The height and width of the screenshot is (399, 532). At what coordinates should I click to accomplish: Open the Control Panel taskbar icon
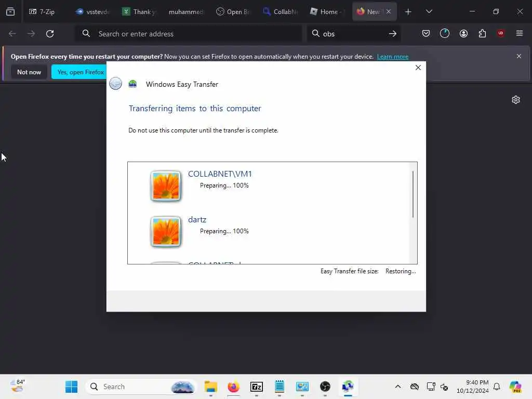click(x=302, y=387)
